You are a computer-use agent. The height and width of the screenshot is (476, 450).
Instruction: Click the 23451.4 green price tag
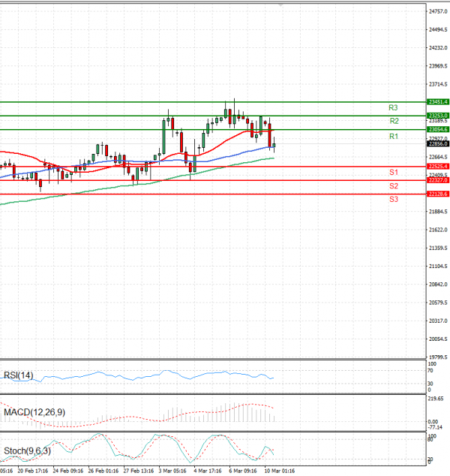[x=437, y=101]
